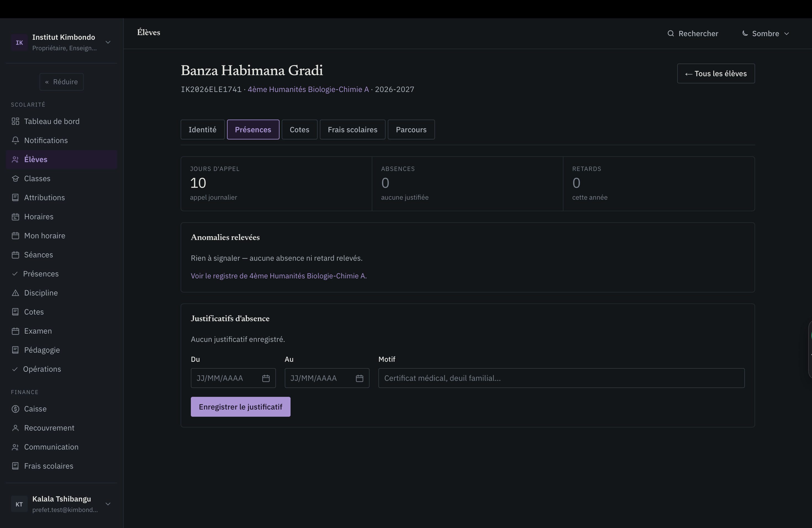This screenshot has width=812, height=528.
Task: Click the Discipline warning triangle icon
Action: pos(15,293)
